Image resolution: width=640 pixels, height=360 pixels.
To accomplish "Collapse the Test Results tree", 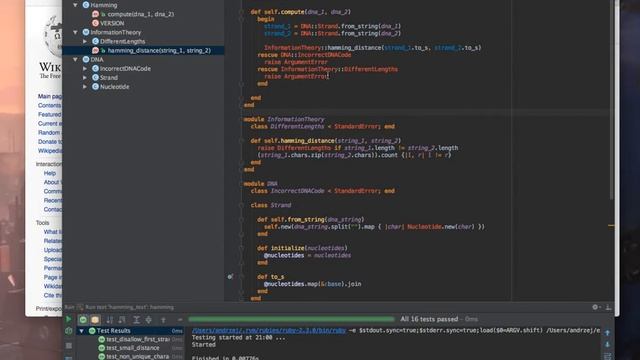I will 82,331.
